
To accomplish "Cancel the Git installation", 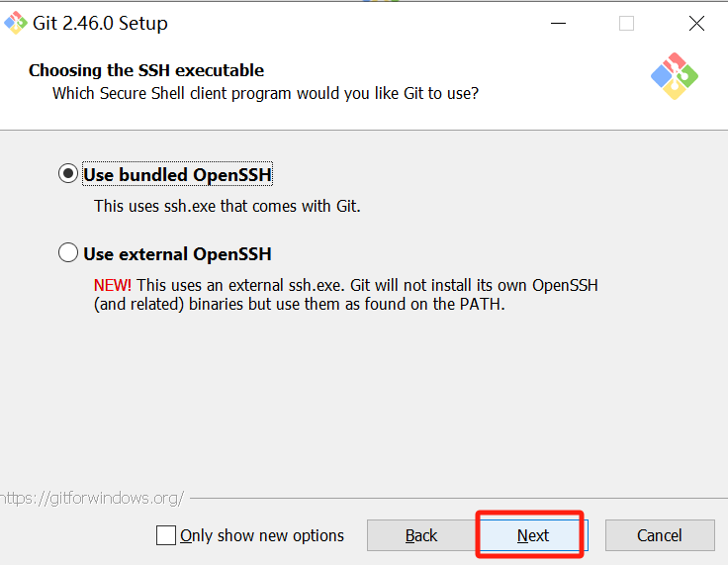I will click(x=659, y=535).
